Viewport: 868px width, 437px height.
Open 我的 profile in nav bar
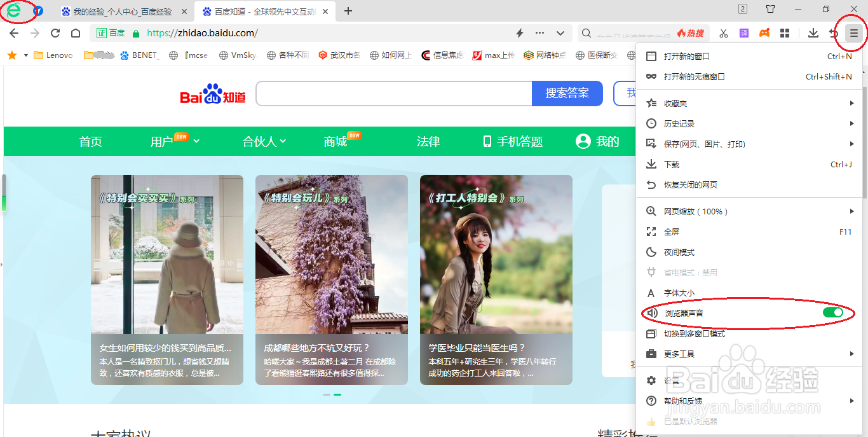coord(597,141)
